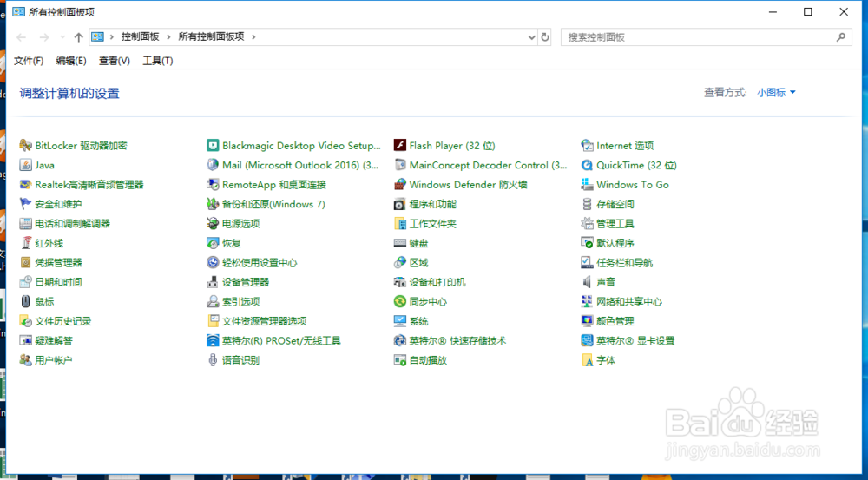The height and width of the screenshot is (480, 868).
Task: Open BitLocker 驱动器加密 icon
Action: click(25, 146)
